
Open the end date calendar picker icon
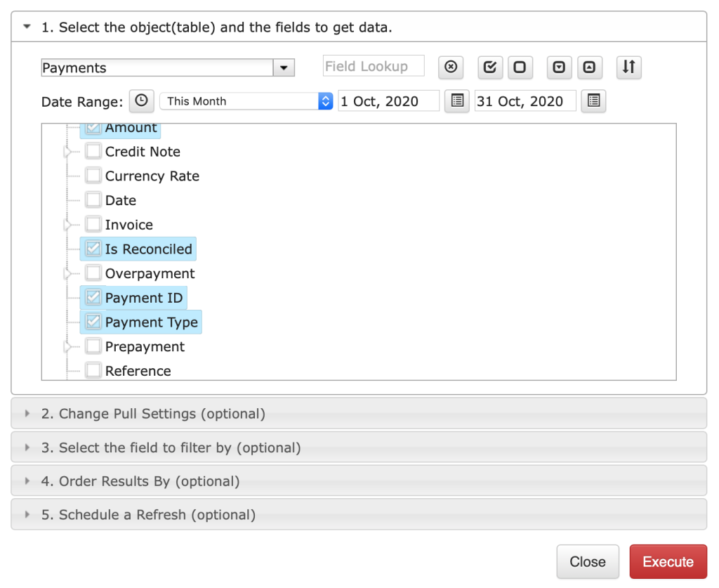tap(593, 101)
